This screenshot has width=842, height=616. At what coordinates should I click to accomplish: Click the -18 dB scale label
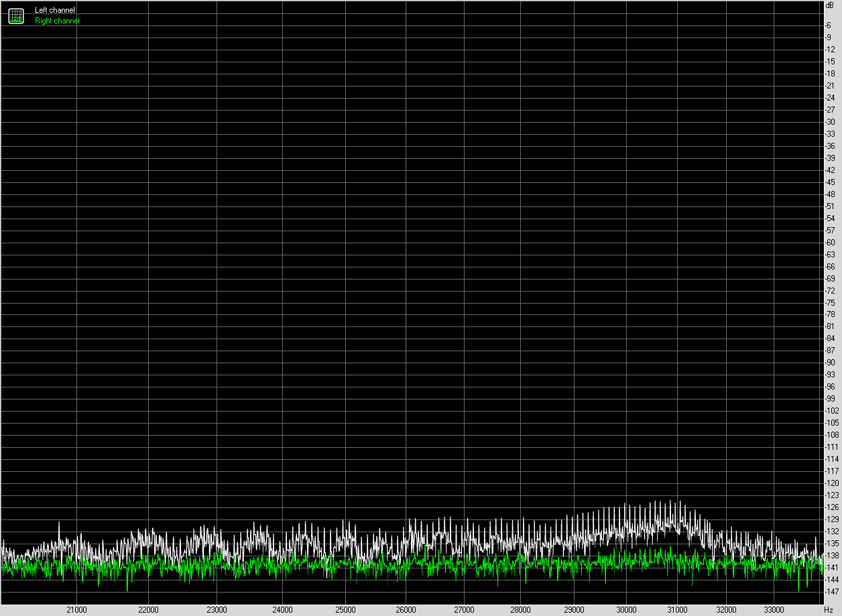pyautogui.click(x=830, y=74)
